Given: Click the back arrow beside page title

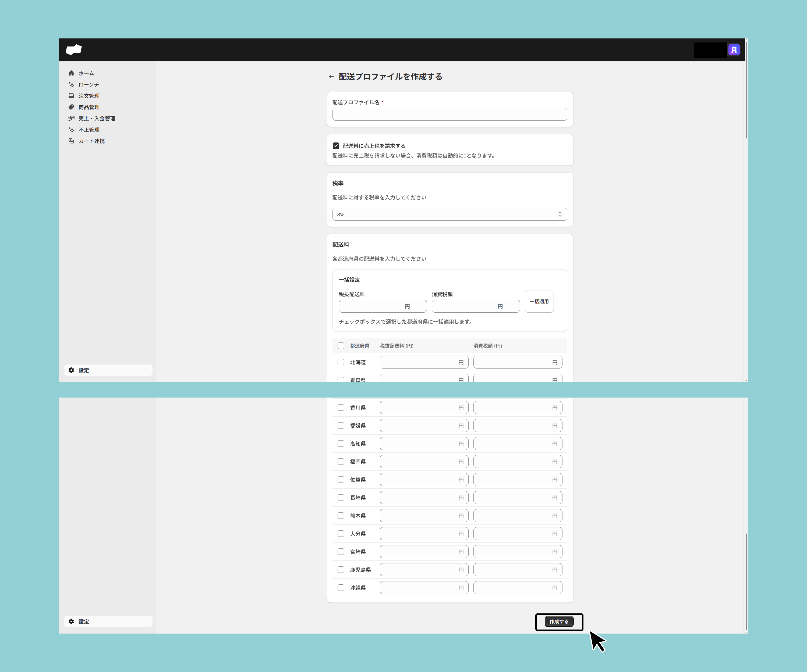Looking at the screenshot, I should 331,76.
